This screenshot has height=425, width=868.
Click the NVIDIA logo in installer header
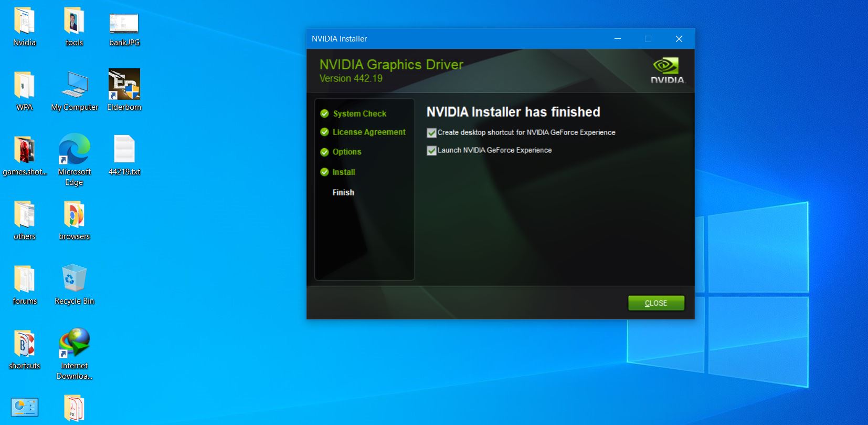click(668, 71)
